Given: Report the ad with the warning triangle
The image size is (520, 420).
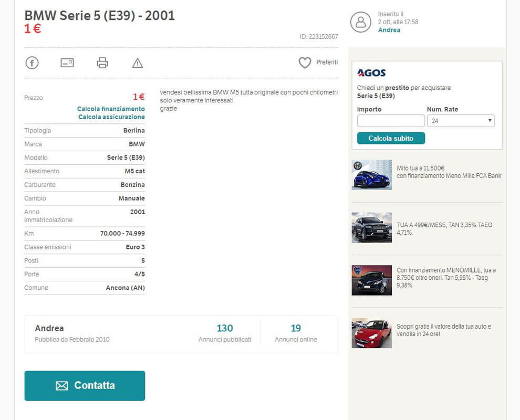Looking at the screenshot, I should click(x=137, y=62).
